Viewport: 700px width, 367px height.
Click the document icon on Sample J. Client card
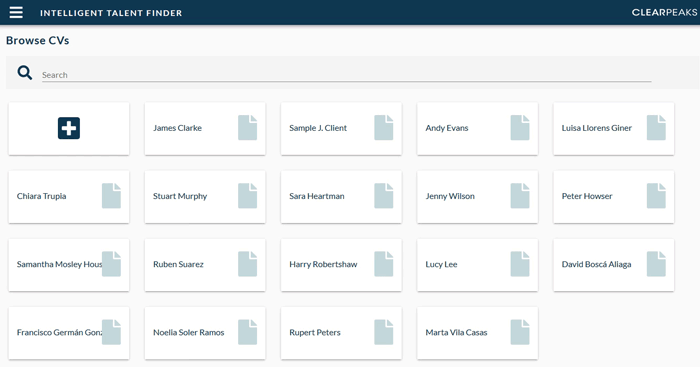pos(383,128)
